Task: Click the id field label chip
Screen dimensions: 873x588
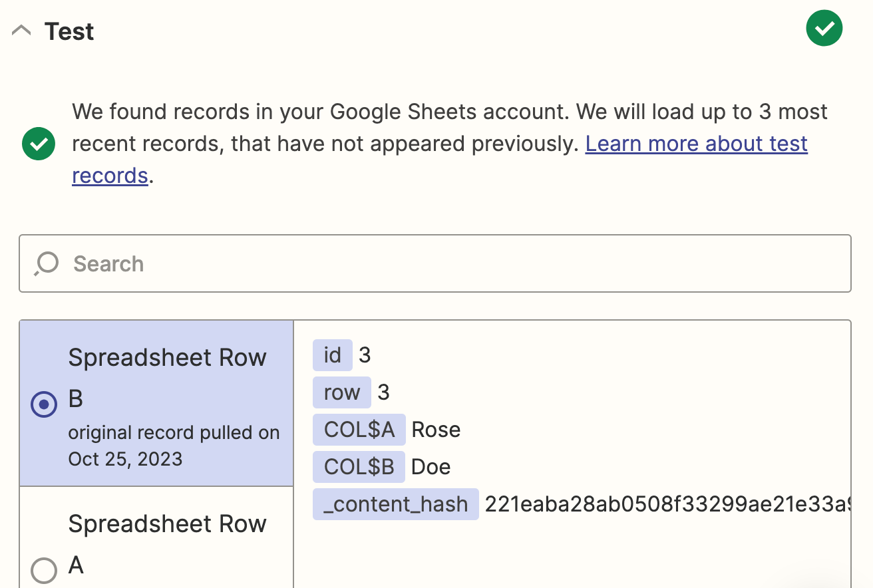Action: [332, 355]
